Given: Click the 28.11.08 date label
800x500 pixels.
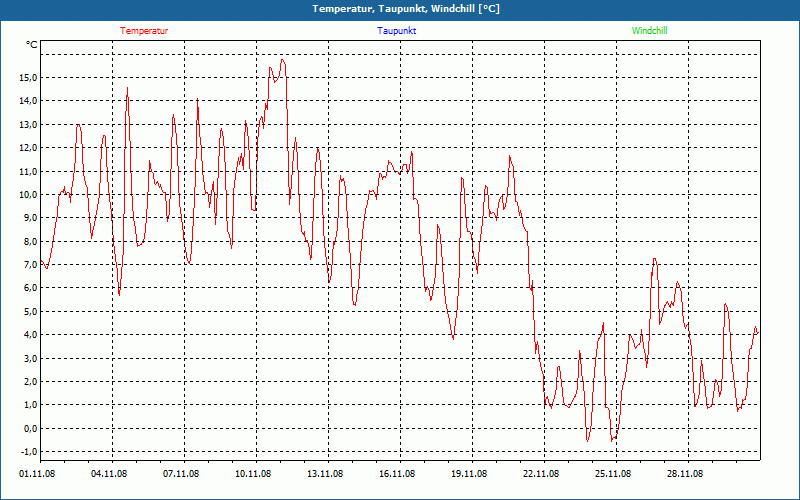Looking at the screenshot, I should (685, 474).
